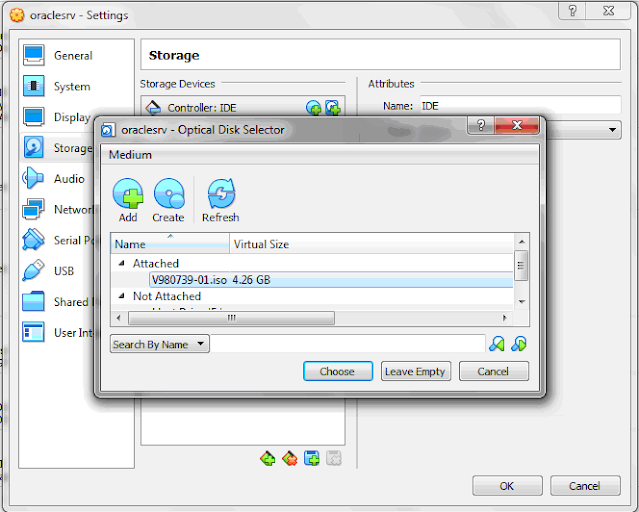Select the Storage settings category

57,148
